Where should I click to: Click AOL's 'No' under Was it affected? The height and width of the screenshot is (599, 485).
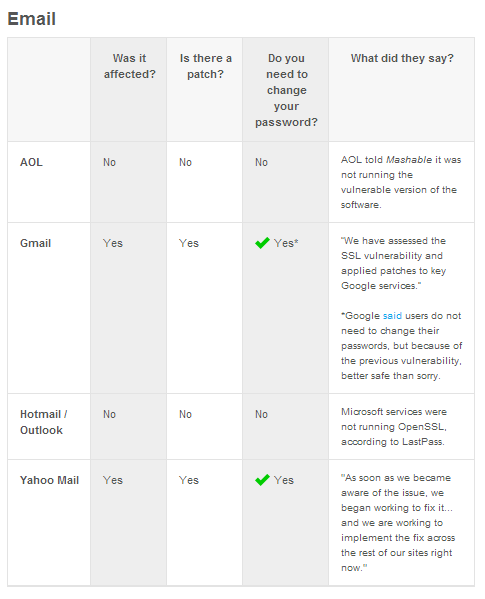point(109,162)
